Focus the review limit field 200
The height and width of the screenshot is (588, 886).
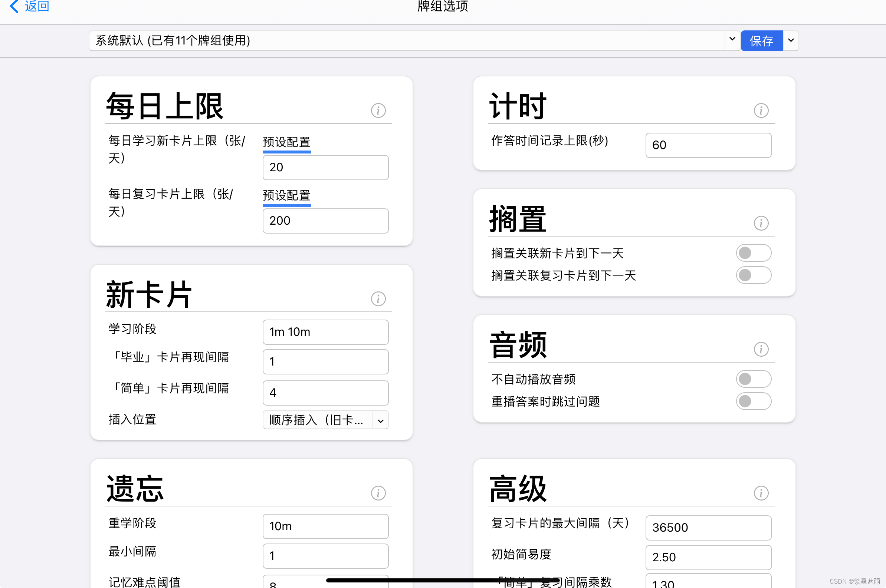click(325, 221)
